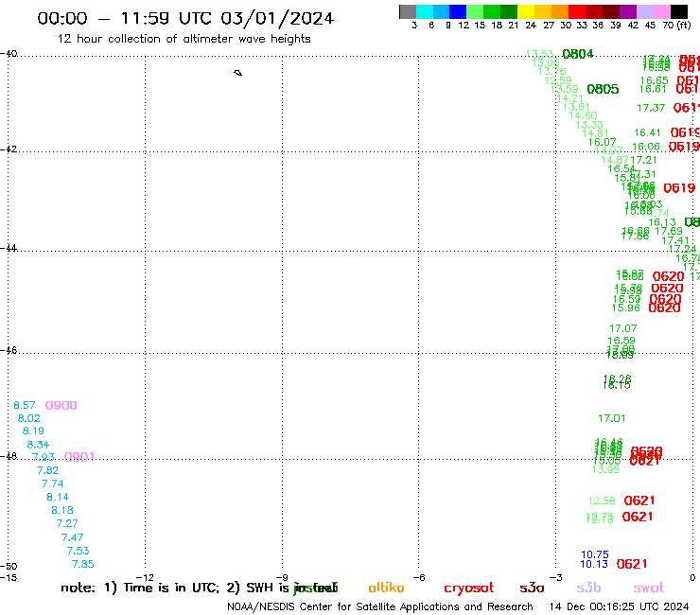Select the wave height value '7.53'
The height and width of the screenshot is (615, 700).
point(79,551)
